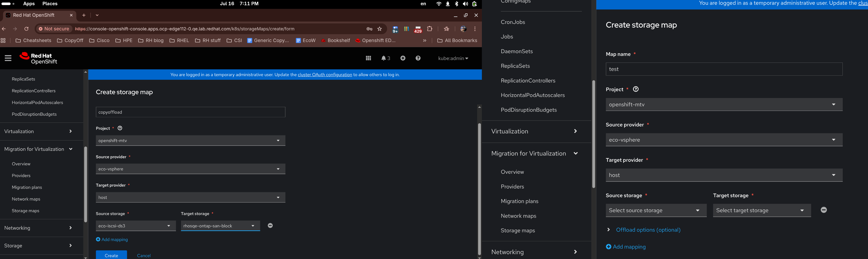Screen dimensions: 868x259
Task: Click the plus import icon in OpenShift header
Action: coord(403,58)
